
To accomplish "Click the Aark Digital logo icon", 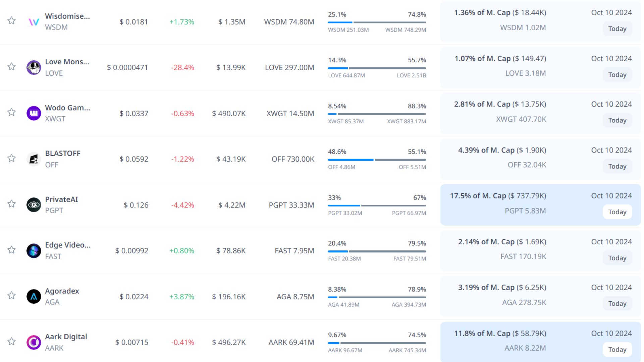I will click(34, 342).
